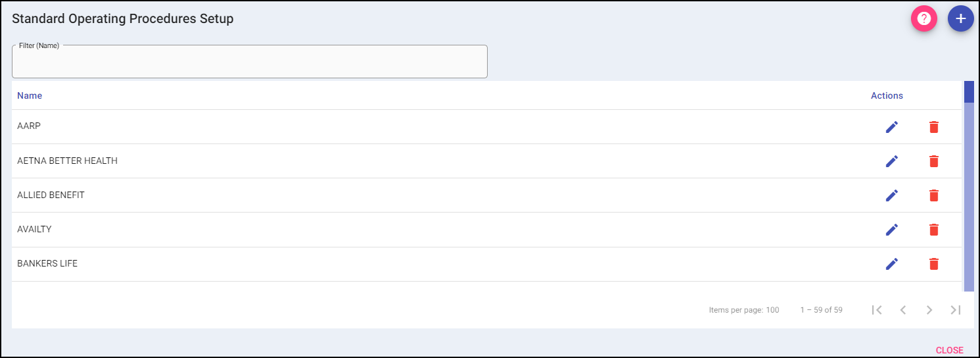
Task: Add a new procedure with plus button
Action: 960,18
